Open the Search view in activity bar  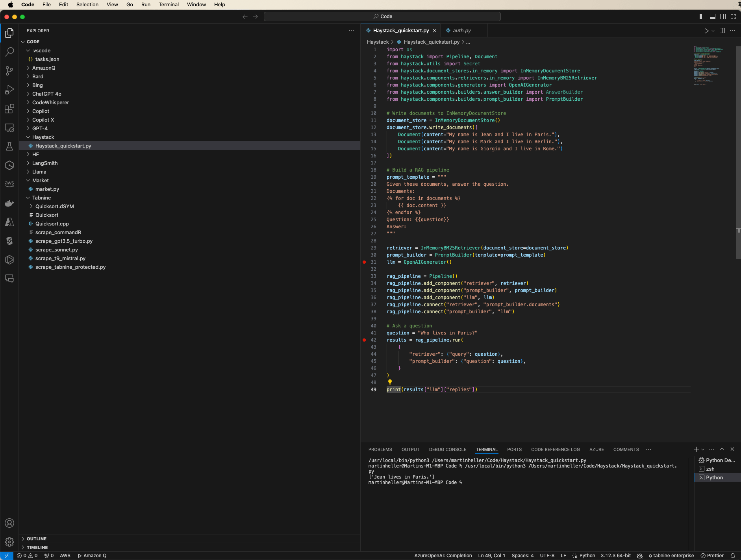click(9, 52)
